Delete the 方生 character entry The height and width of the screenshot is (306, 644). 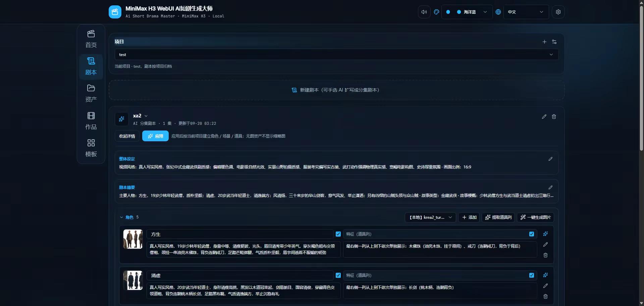545,255
